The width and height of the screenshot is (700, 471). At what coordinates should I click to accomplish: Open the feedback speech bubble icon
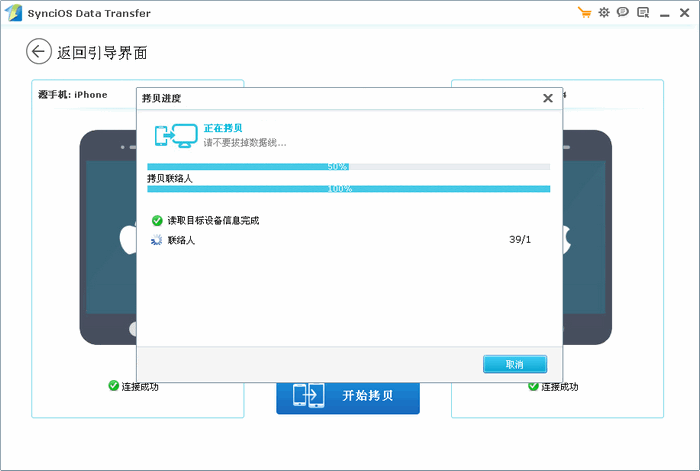coord(623,13)
